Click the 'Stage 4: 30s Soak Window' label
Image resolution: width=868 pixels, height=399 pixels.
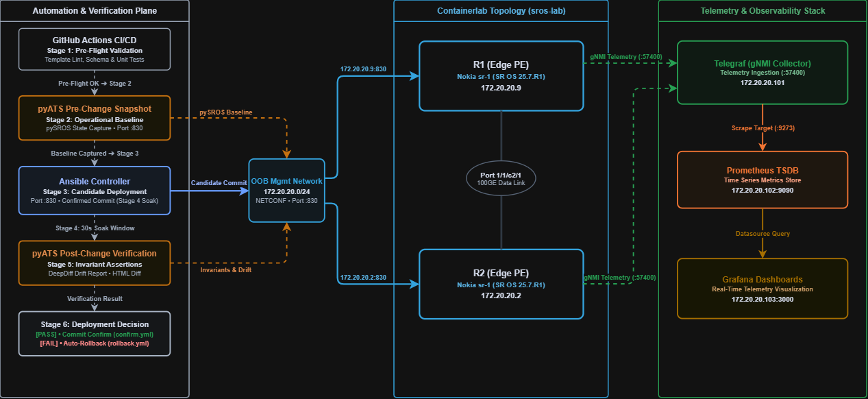point(95,228)
